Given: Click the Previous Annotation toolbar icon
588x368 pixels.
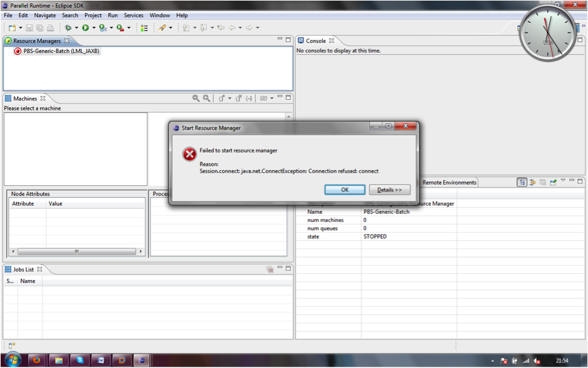Looking at the screenshot, I should point(203,27).
